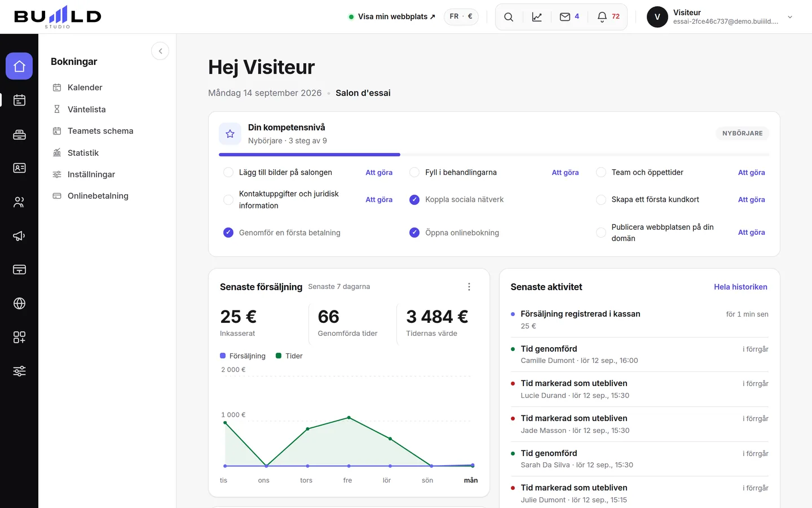
Task: Open the Tid genomförd entry for Camille Dumont
Action: 639,354
